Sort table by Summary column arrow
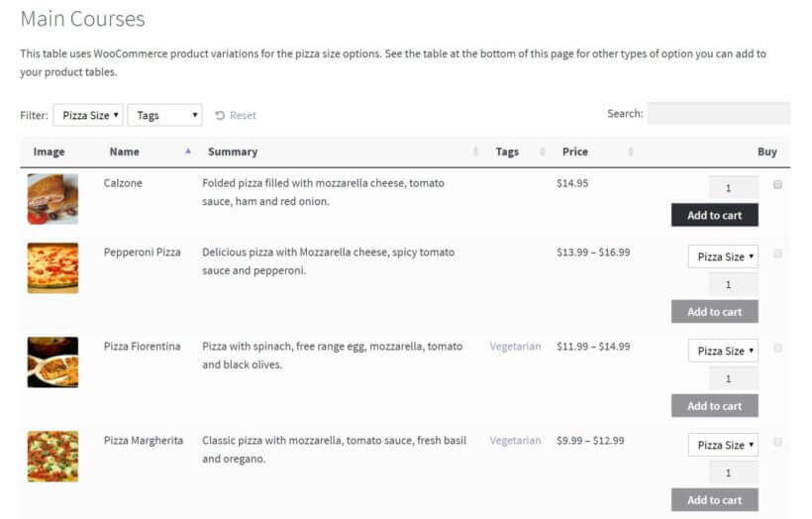 pos(474,152)
